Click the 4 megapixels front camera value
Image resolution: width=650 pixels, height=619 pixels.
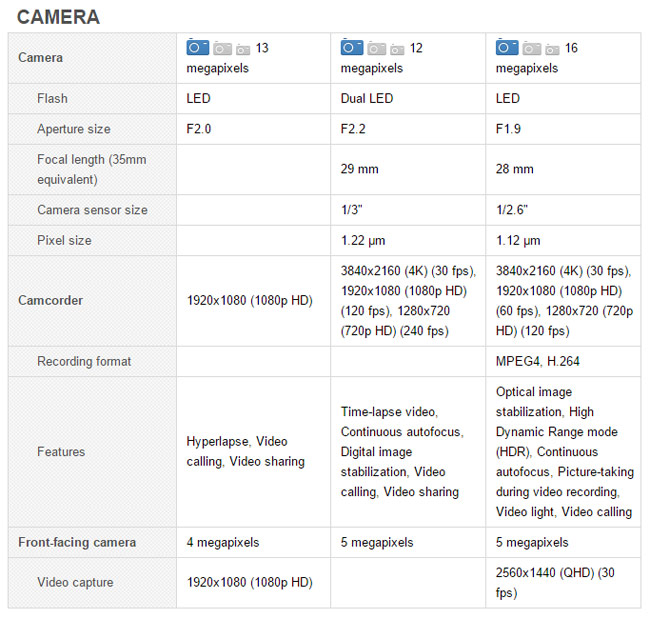click(222, 542)
